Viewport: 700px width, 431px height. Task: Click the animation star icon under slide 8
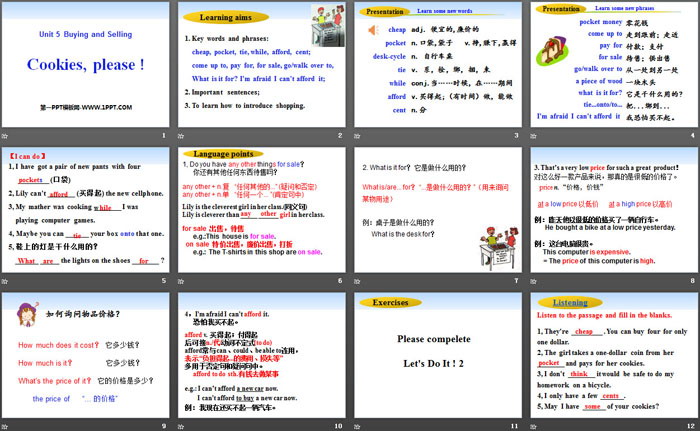(x=534, y=281)
